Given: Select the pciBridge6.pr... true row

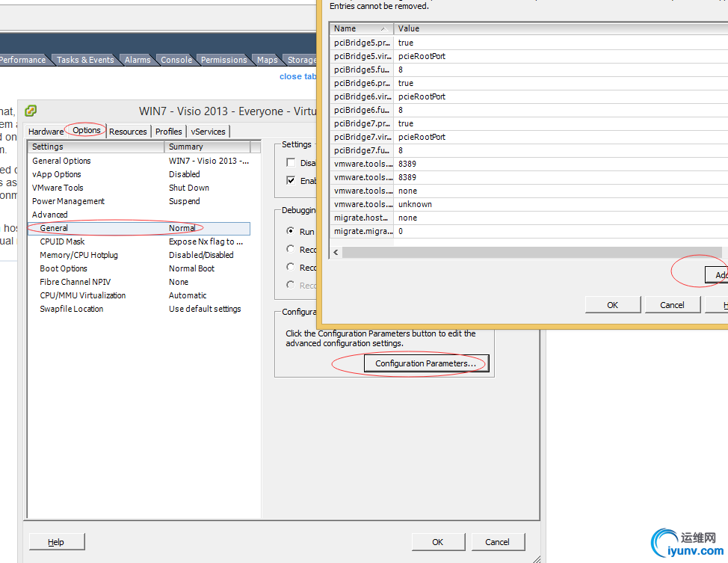Looking at the screenshot, I should [529, 83].
